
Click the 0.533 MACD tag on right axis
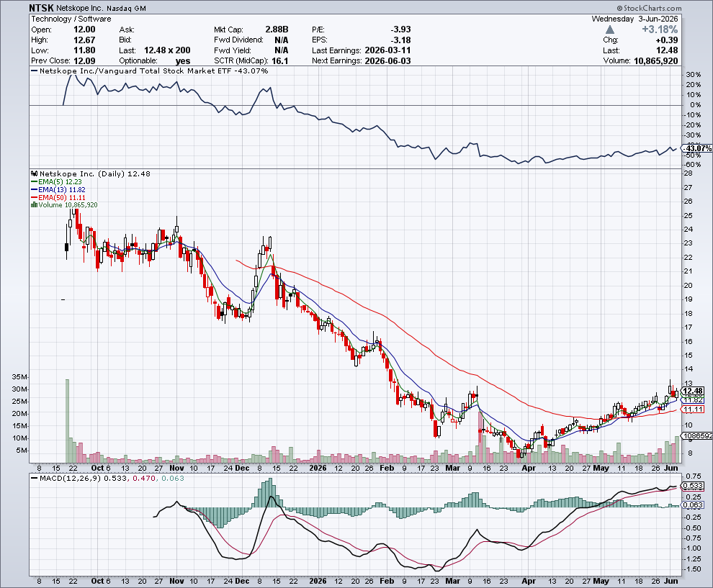[x=694, y=486]
